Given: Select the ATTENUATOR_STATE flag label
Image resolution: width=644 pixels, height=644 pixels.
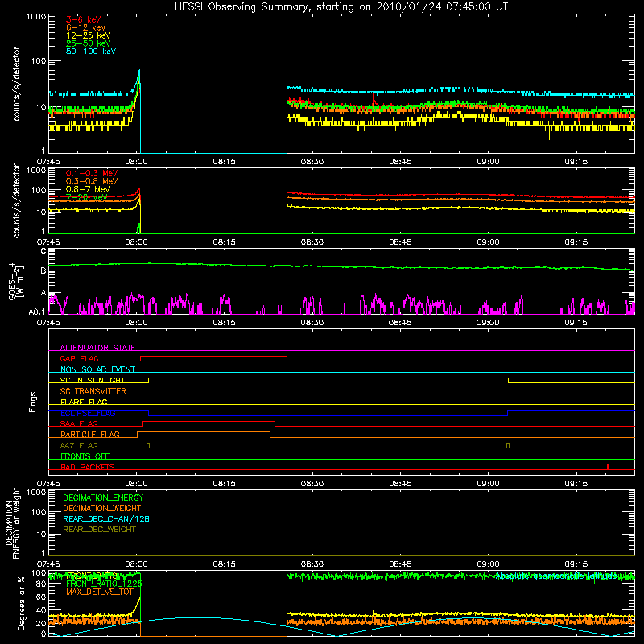Looking at the screenshot, I should (97, 348).
